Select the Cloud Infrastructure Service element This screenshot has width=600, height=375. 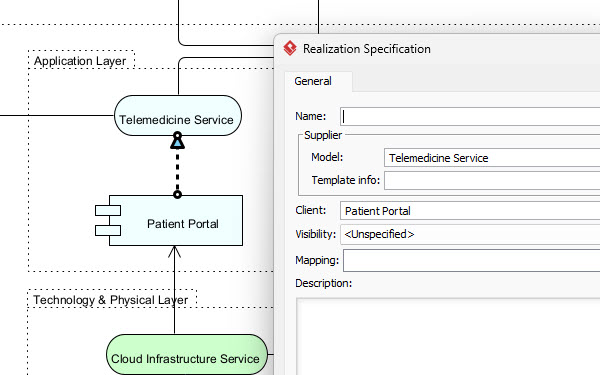[187, 355]
